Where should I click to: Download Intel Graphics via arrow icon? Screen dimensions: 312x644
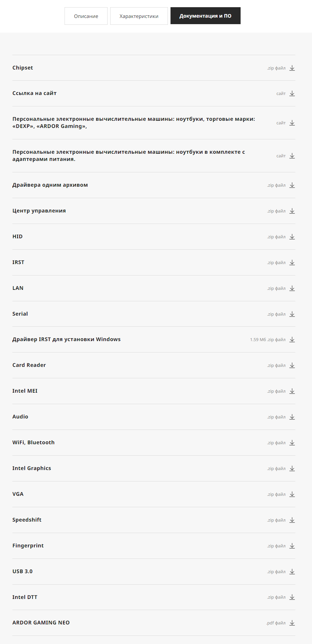pyautogui.click(x=292, y=468)
